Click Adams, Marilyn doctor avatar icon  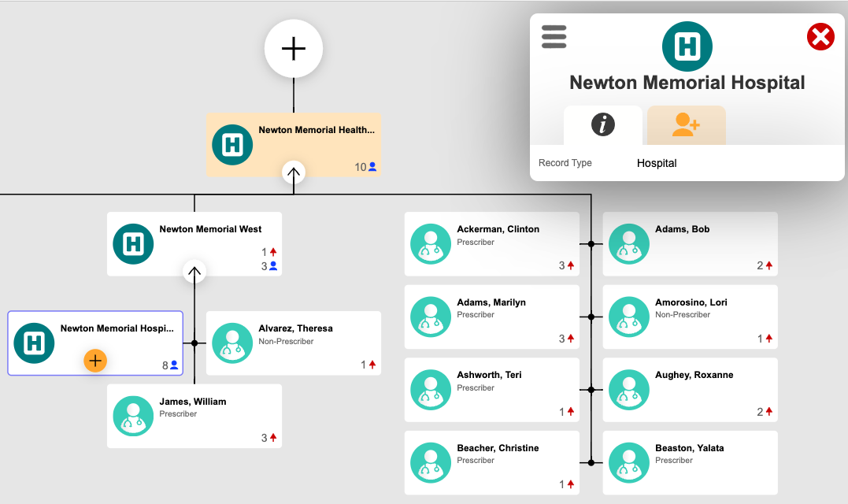(431, 317)
